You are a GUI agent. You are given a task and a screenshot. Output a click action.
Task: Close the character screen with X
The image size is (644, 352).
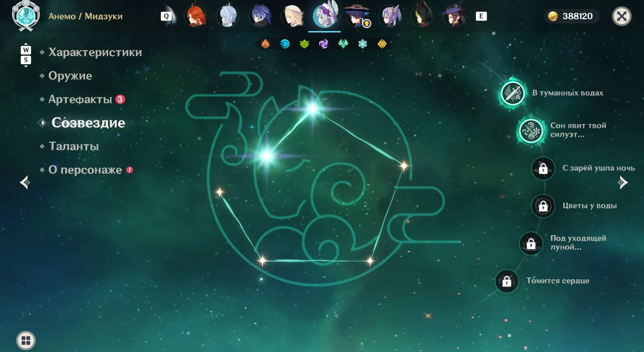coord(622,16)
